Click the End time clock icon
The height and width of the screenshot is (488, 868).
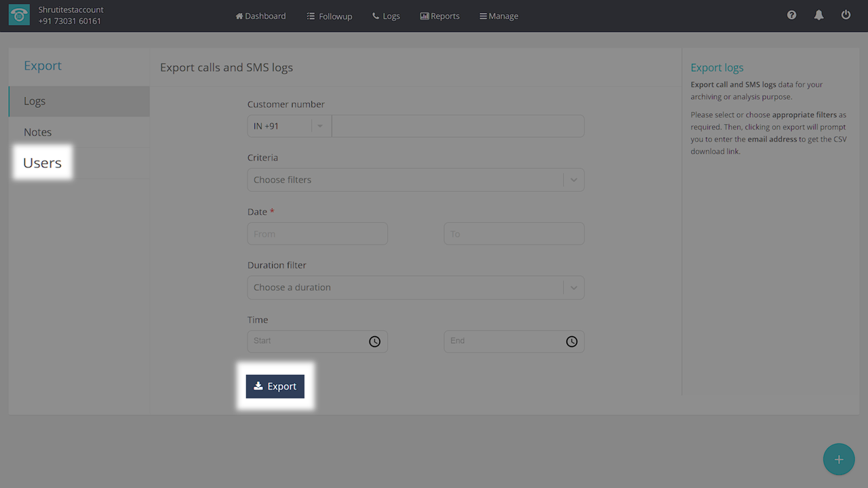coord(572,342)
